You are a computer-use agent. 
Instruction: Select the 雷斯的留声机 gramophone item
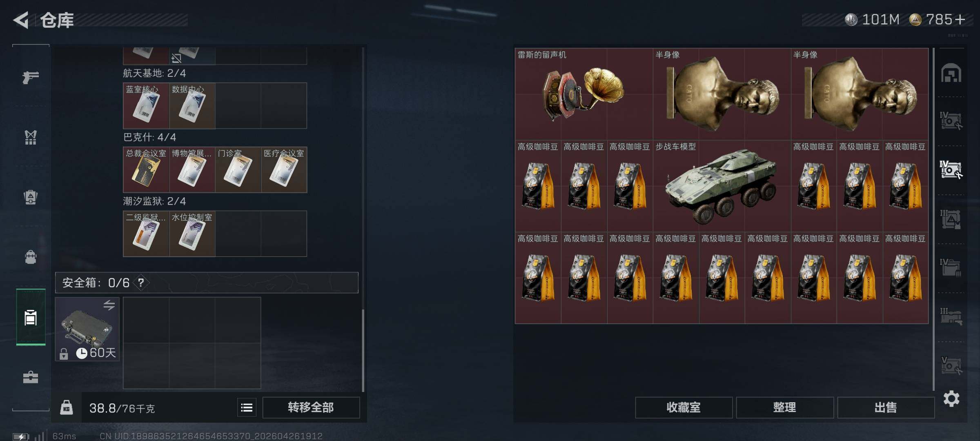pos(584,94)
